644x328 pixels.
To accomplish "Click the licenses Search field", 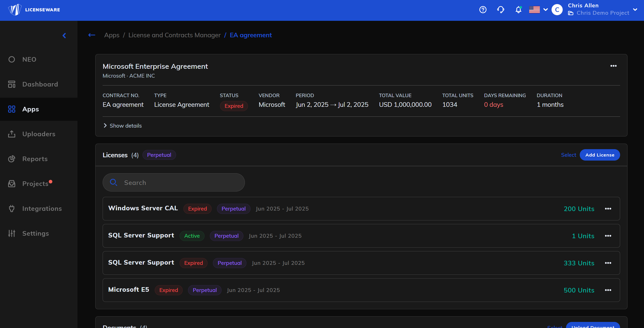I will coord(174,183).
